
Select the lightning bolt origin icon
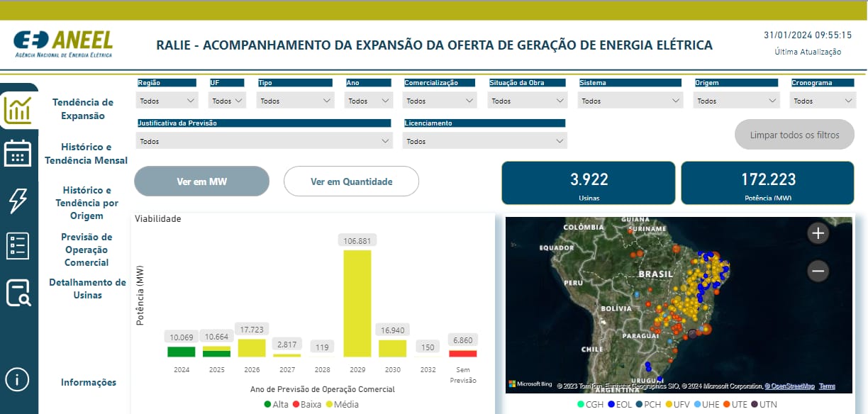(18, 201)
